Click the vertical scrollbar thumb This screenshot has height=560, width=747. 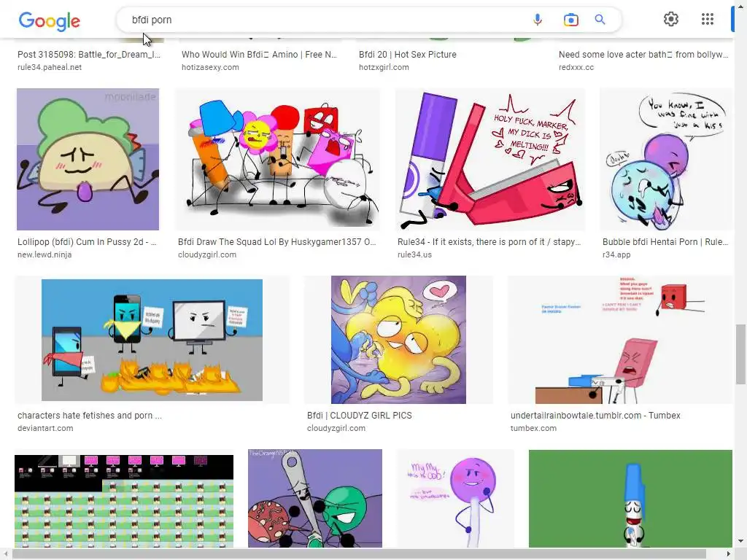point(740,354)
